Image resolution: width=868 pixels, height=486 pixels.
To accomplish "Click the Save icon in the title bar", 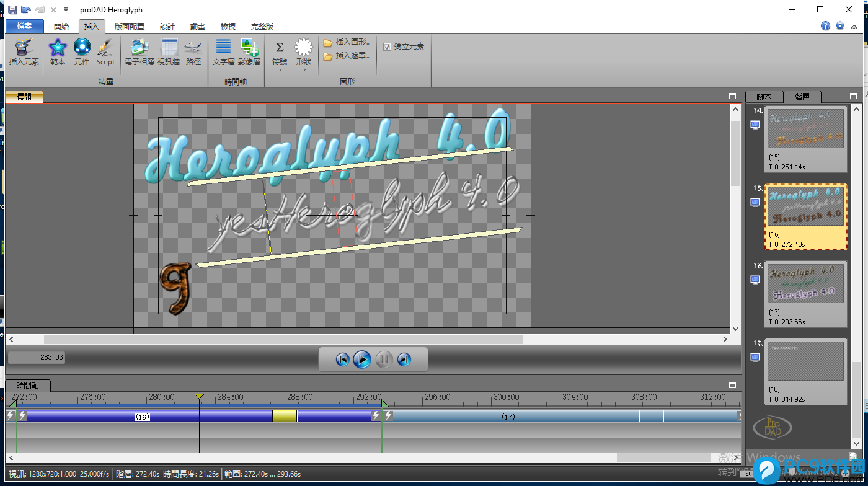I will (12, 10).
